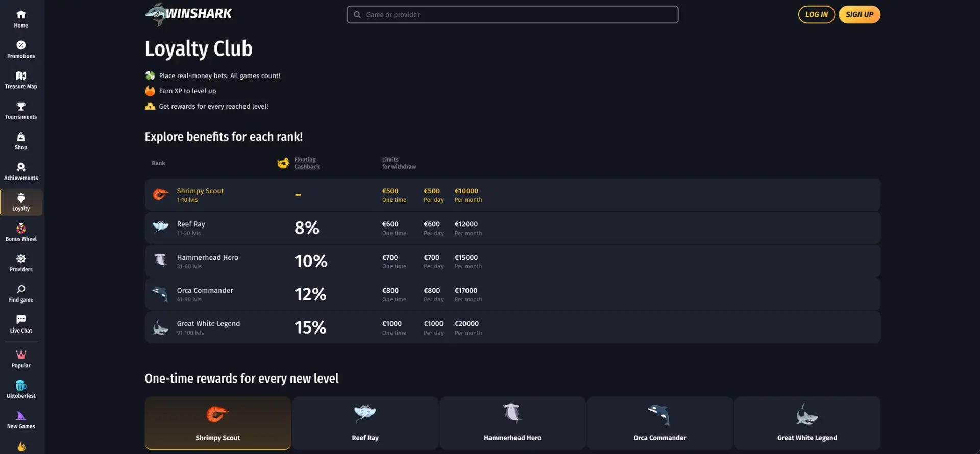This screenshot has height=454, width=980.
Task: Click the Orca Commander rank name in the table
Action: pos(205,290)
